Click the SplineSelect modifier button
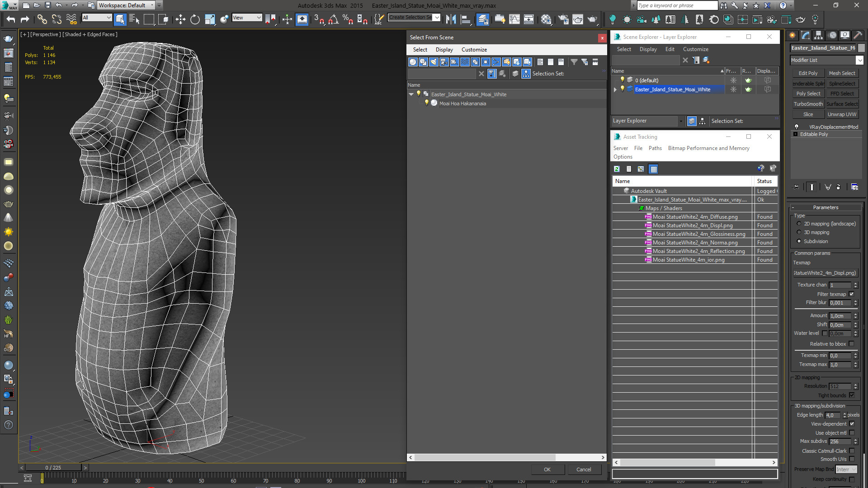868x488 pixels. point(841,84)
